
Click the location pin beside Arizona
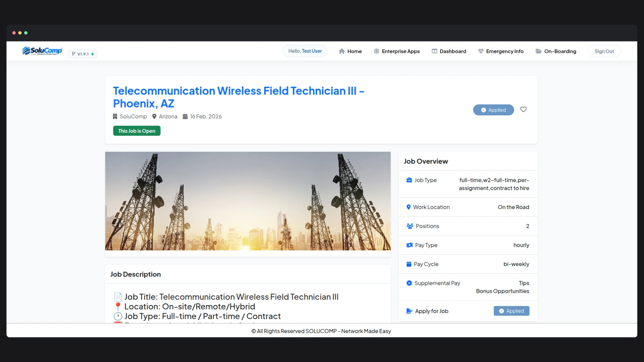154,117
